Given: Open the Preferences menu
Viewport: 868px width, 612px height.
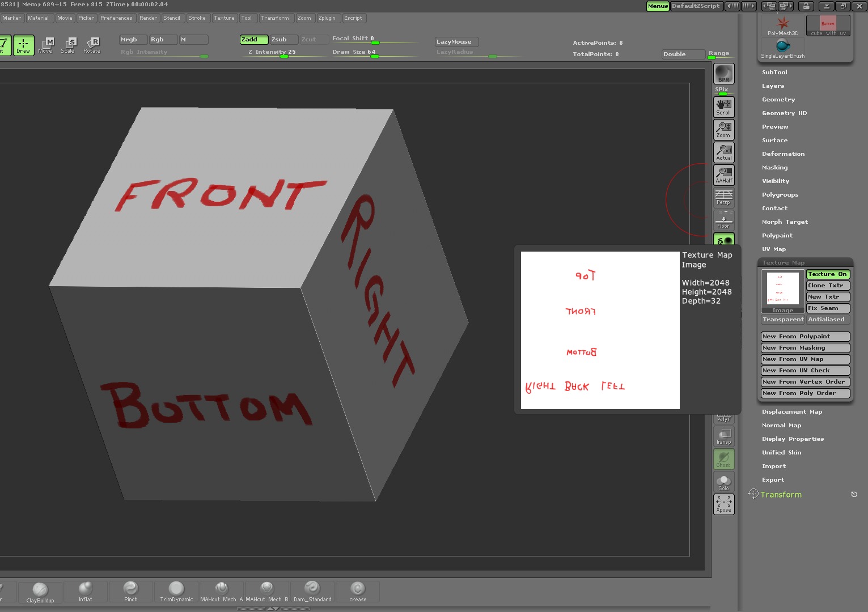Looking at the screenshot, I should (116, 18).
